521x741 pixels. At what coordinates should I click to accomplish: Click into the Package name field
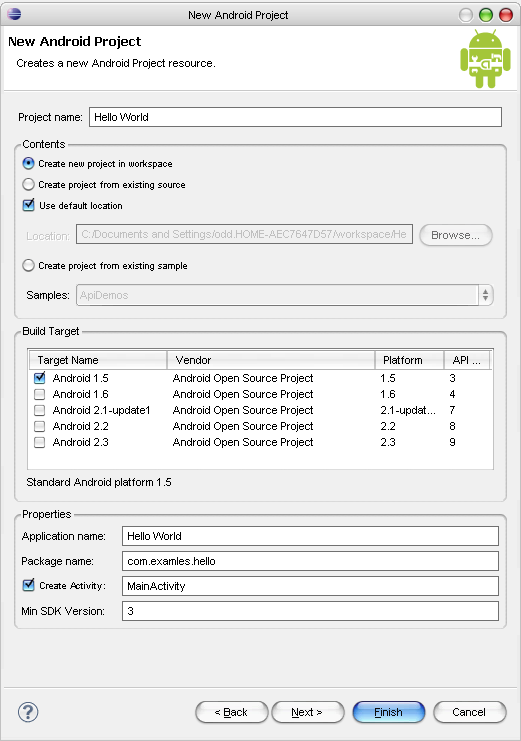pos(310,561)
